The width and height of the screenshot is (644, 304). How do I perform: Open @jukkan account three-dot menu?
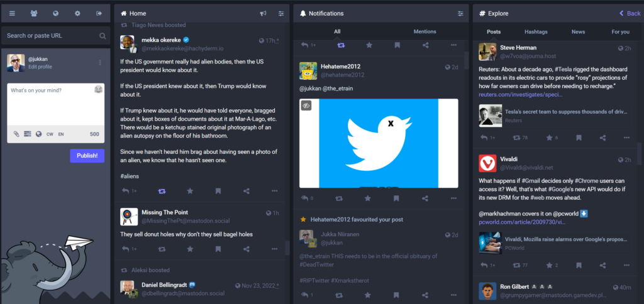tap(100, 63)
